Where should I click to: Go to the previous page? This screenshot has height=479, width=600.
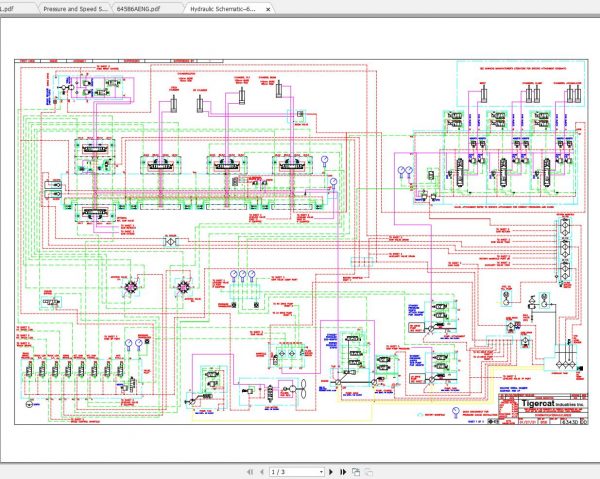[x=262, y=472]
